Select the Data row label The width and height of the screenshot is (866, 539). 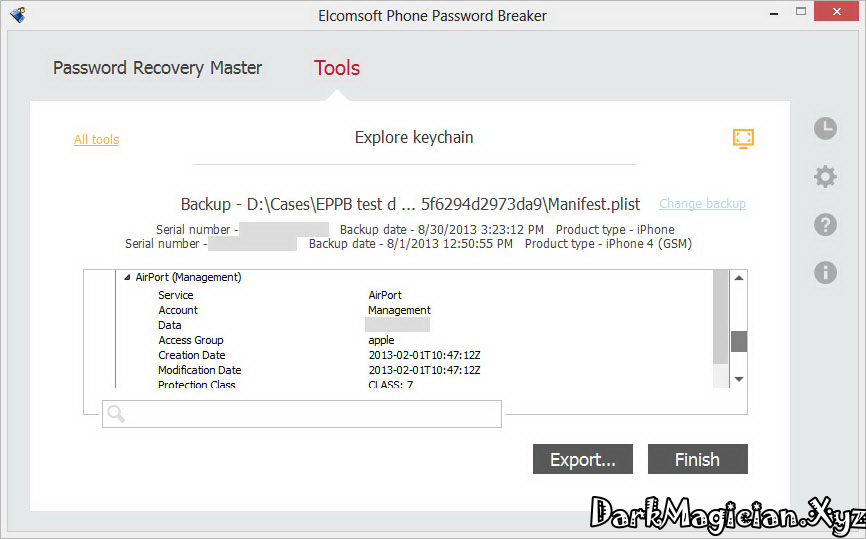pos(170,325)
